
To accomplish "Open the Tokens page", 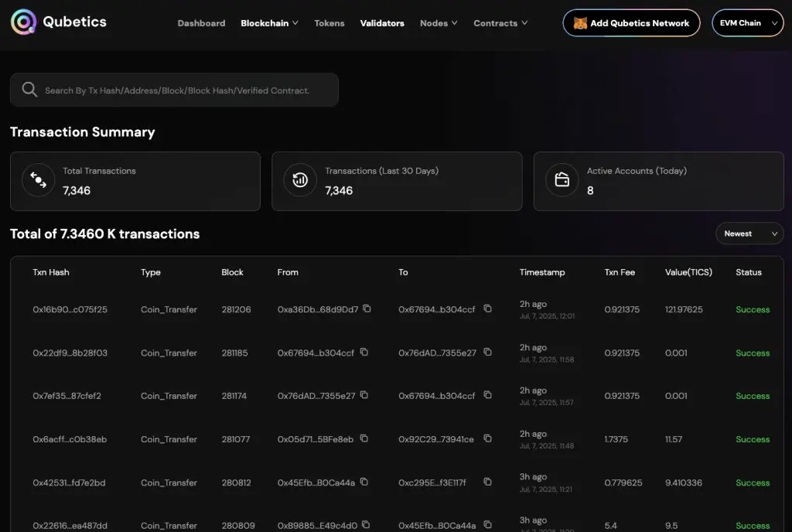I will coord(329,23).
